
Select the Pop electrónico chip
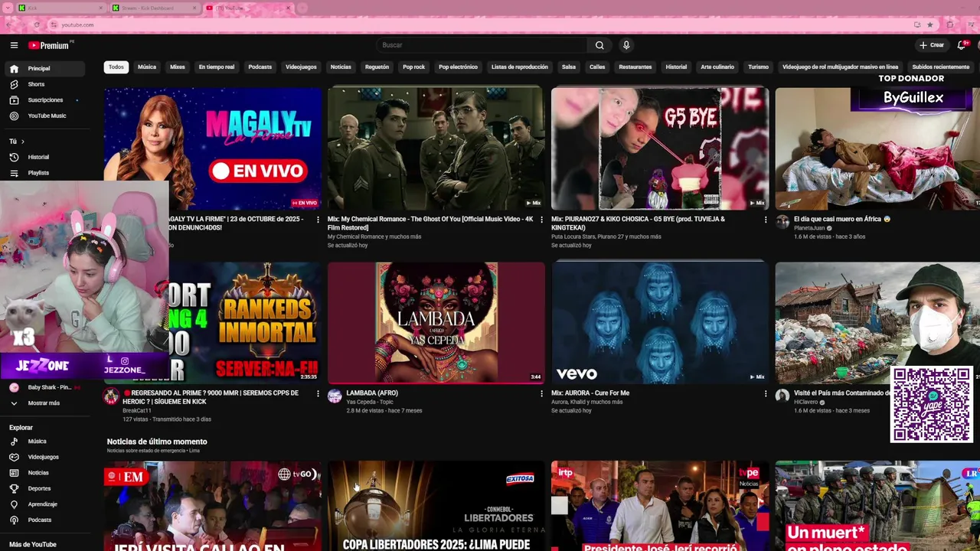[x=458, y=67]
